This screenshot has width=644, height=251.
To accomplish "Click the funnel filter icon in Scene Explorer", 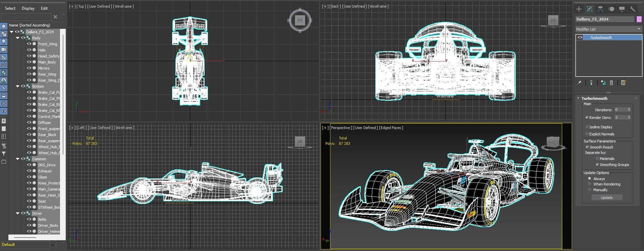I will click(4, 154).
